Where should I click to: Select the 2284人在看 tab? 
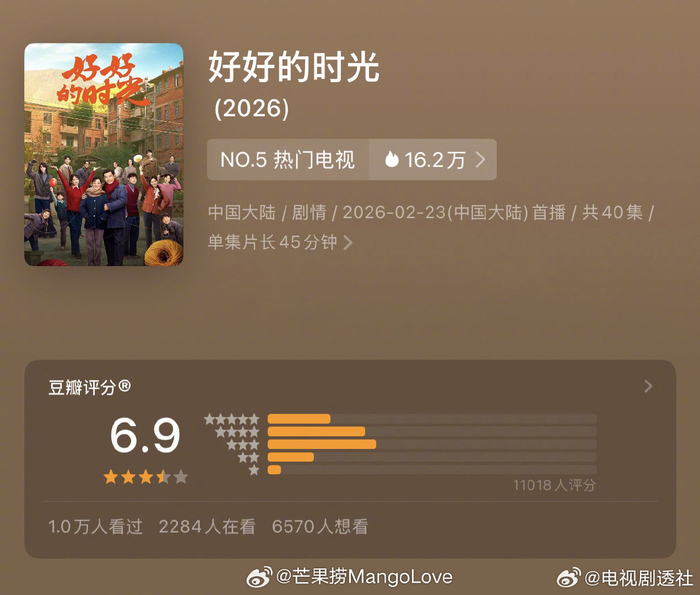[207, 527]
